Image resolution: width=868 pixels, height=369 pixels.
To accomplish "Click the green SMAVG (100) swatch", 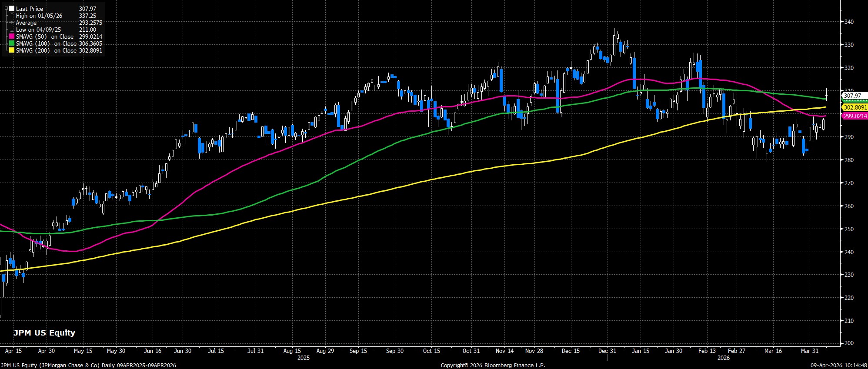I will 12,43.
